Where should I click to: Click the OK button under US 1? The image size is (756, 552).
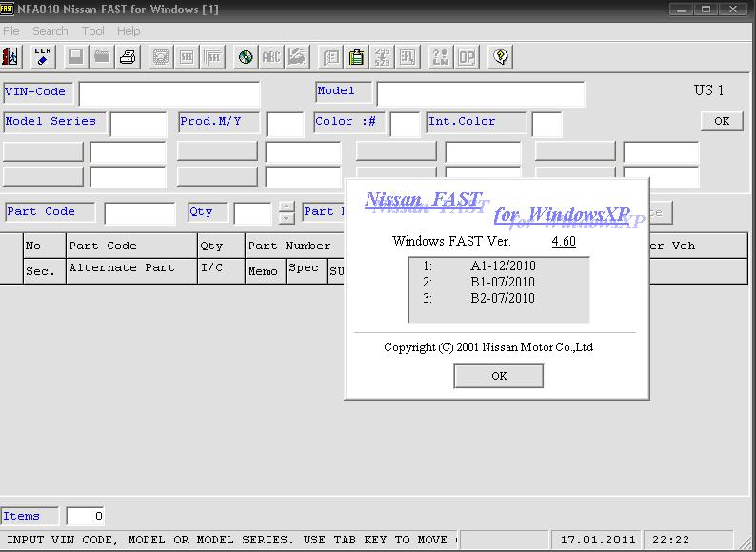point(722,121)
